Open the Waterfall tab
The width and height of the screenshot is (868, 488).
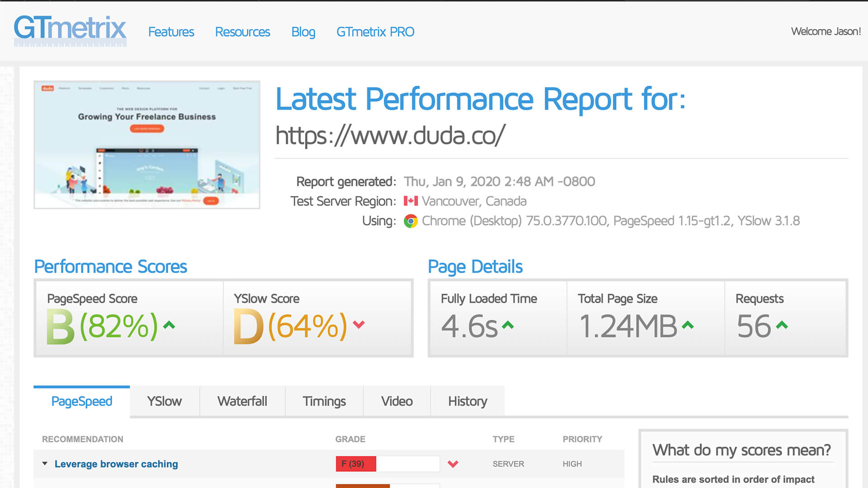(x=242, y=401)
